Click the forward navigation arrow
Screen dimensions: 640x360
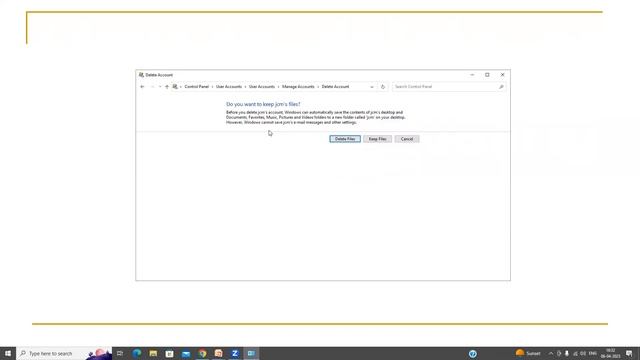click(152, 87)
